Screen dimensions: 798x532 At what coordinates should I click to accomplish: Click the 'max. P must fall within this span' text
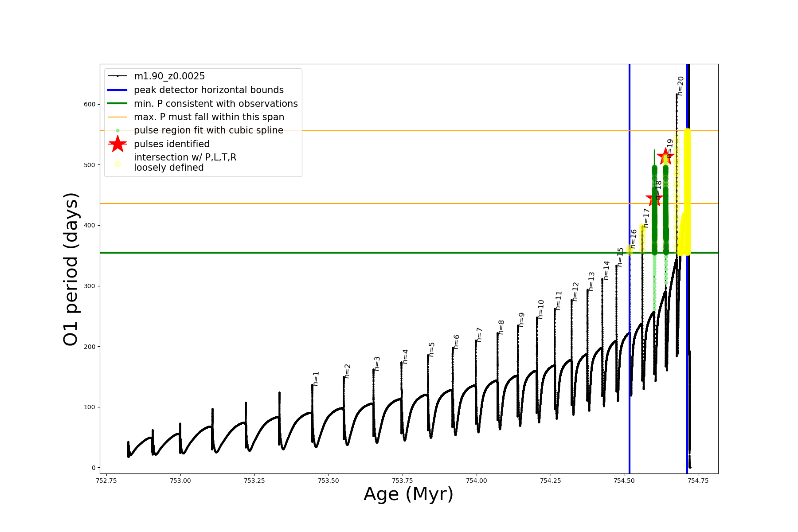(209, 117)
